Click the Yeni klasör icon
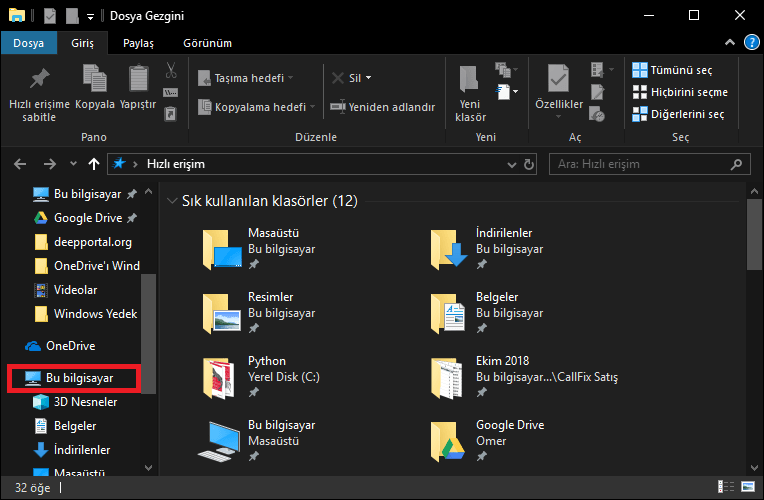Image resolution: width=764 pixels, height=500 pixels. tap(470, 80)
